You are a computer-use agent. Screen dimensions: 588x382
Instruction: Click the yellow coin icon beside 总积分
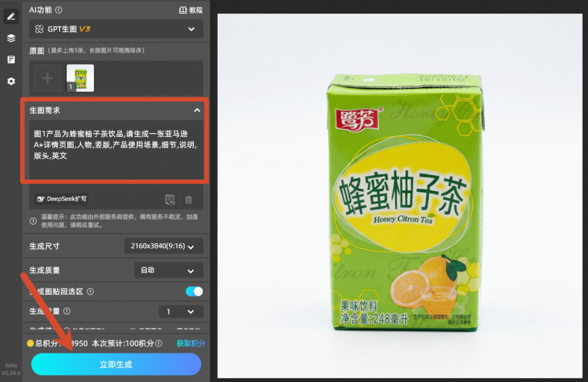pos(30,343)
